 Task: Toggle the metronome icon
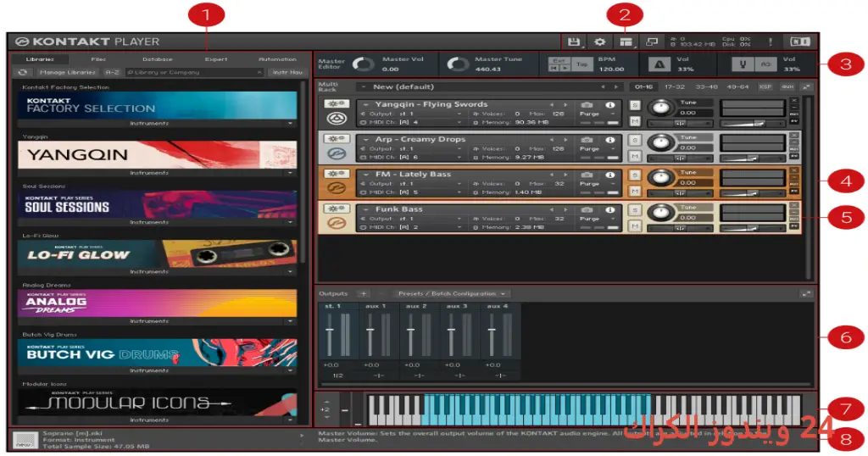[x=659, y=64]
